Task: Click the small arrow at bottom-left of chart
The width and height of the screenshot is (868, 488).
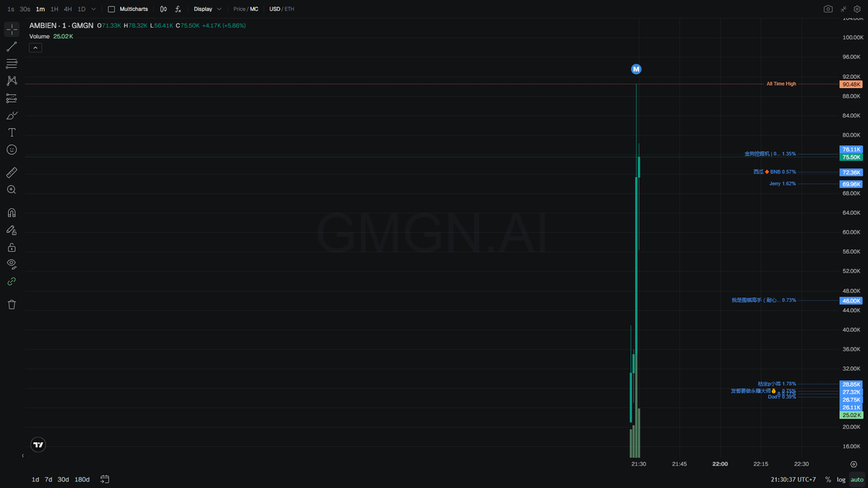Action: (x=22, y=456)
